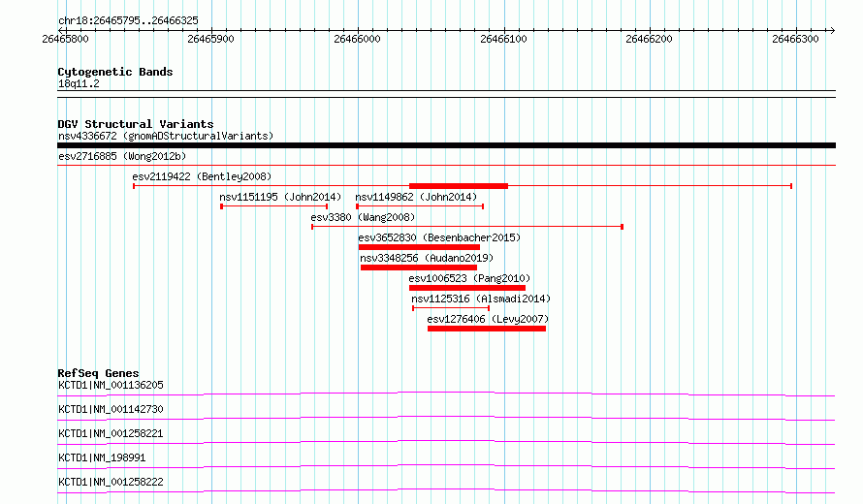Select the Cytogenetic Bands track title
The height and width of the screenshot is (504, 863).
pyautogui.click(x=115, y=72)
